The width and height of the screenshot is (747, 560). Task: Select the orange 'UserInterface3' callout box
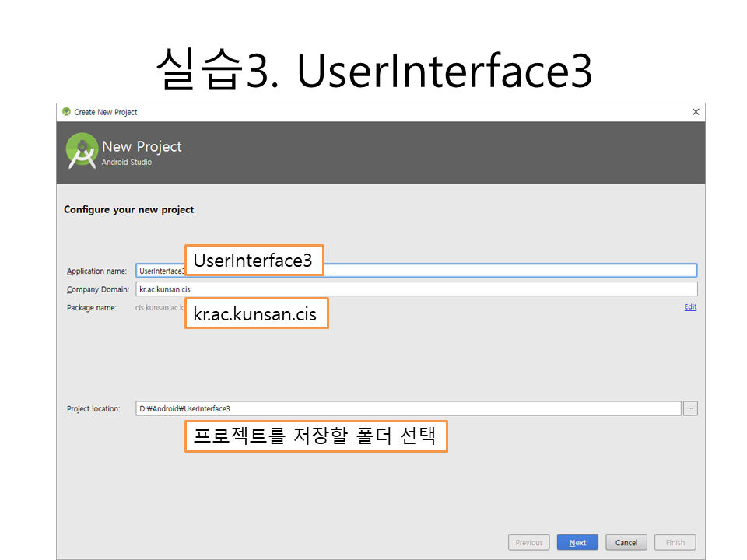(x=254, y=261)
